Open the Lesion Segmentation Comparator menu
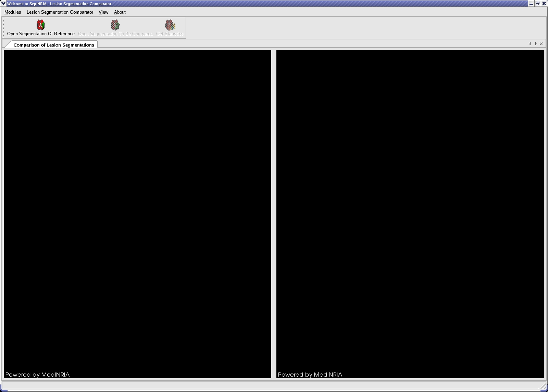The height and width of the screenshot is (392, 548). (60, 12)
